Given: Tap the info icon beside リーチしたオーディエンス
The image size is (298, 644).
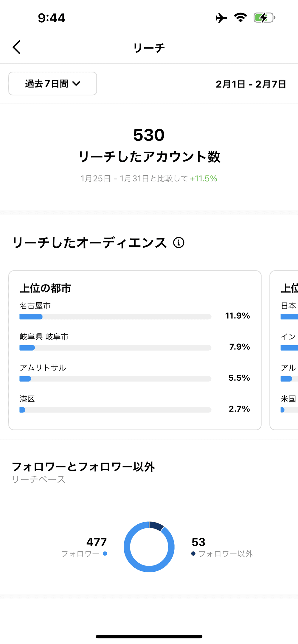Looking at the screenshot, I should pos(179,243).
